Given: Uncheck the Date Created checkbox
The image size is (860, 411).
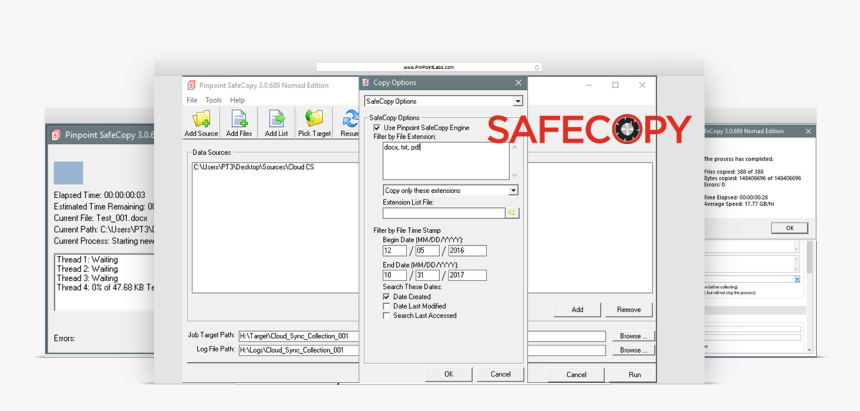Looking at the screenshot, I should (x=387, y=297).
